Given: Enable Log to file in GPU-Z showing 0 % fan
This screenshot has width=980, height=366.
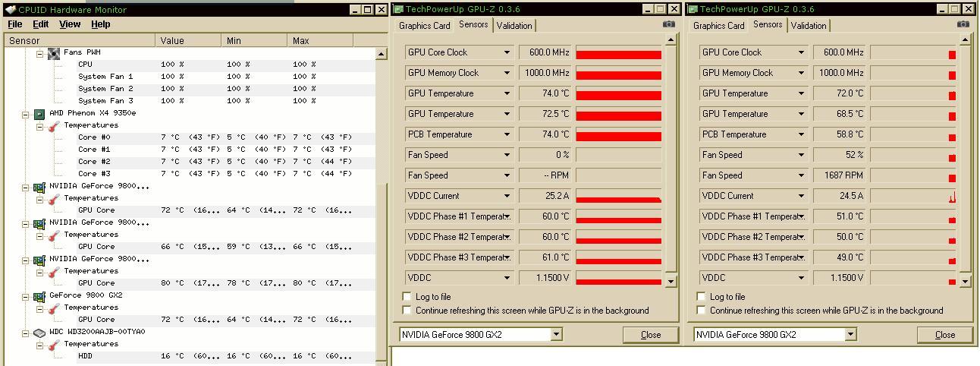Looking at the screenshot, I should click(407, 297).
